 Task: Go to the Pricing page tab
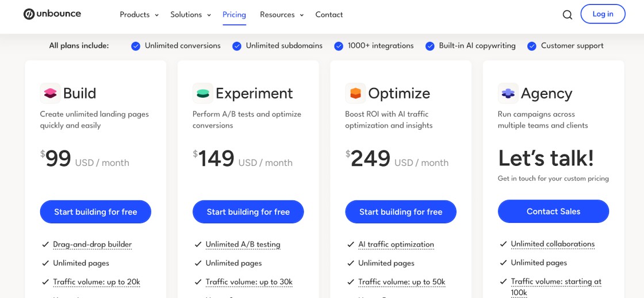click(x=234, y=15)
